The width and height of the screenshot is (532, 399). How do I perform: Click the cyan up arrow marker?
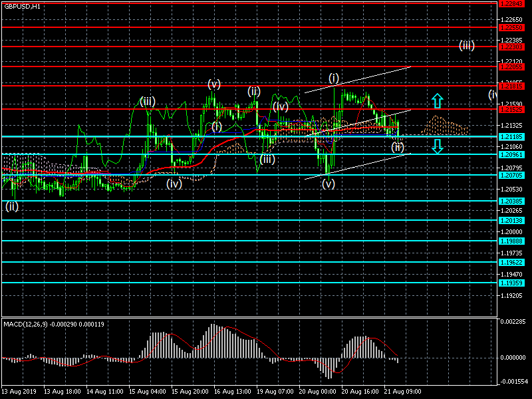pos(436,101)
